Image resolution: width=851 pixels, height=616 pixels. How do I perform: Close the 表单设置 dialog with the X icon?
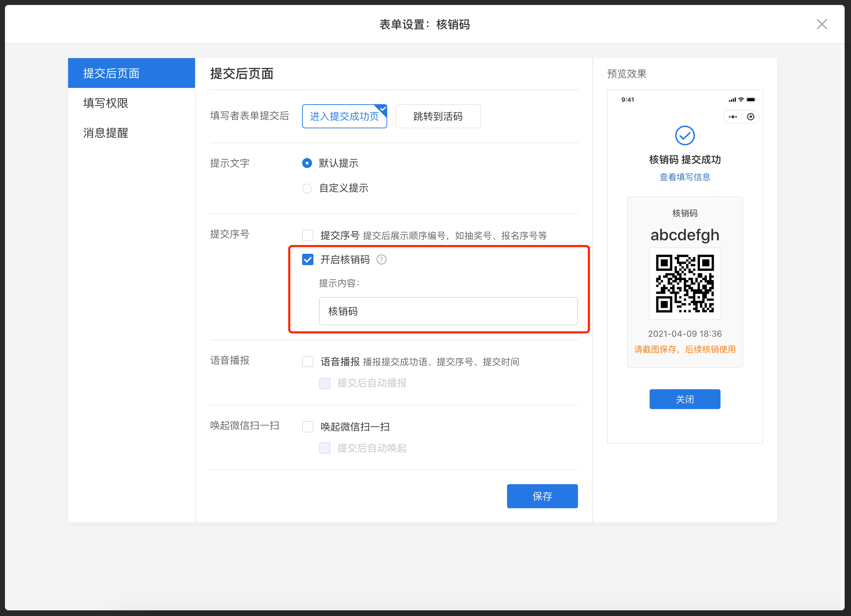pyautogui.click(x=821, y=24)
